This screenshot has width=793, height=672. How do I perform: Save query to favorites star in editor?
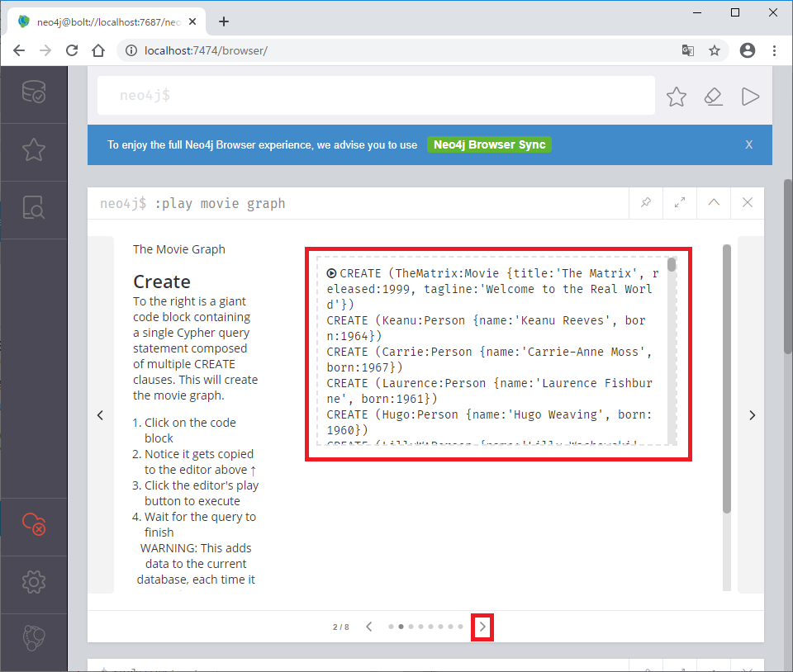click(x=677, y=96)
